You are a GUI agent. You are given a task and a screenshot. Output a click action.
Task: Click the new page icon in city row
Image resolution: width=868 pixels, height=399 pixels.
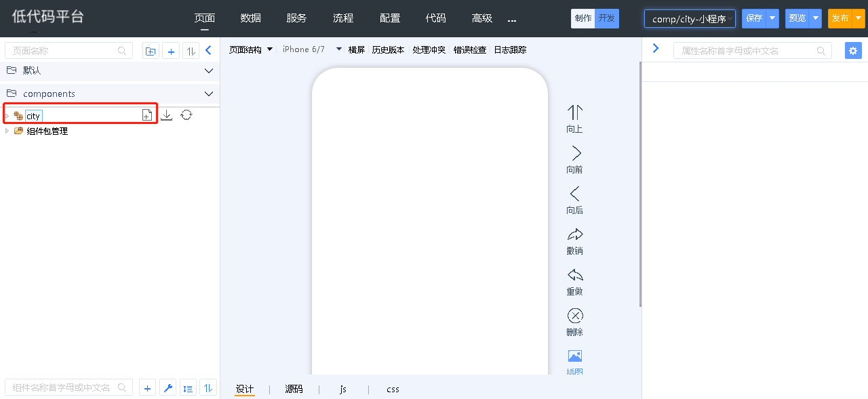pyautogui.click(x=146, y=115)
